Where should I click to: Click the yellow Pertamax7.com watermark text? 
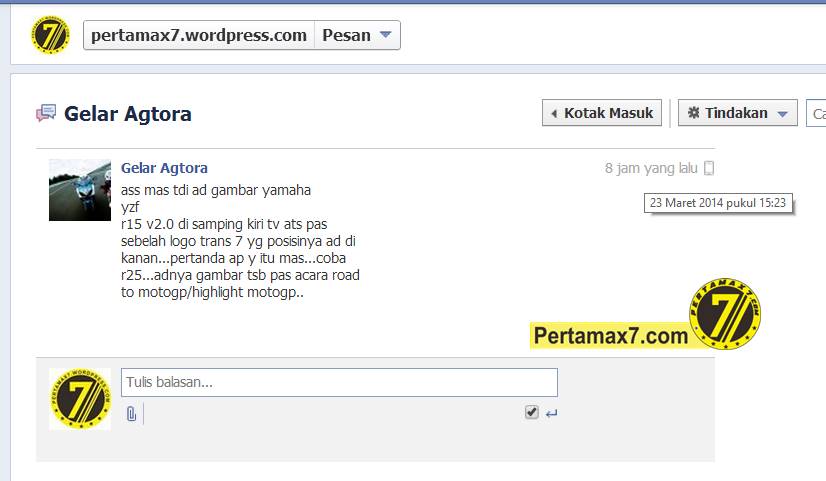coord(610,336)
